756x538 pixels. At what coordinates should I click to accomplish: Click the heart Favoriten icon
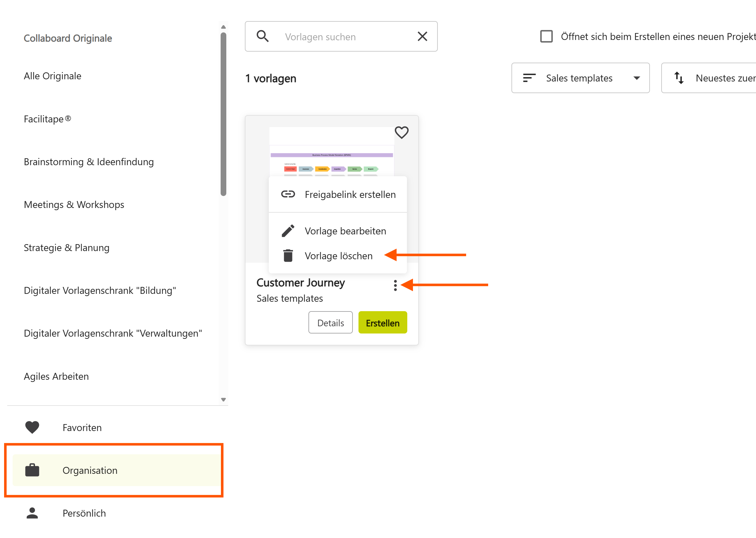coord(32,427)
